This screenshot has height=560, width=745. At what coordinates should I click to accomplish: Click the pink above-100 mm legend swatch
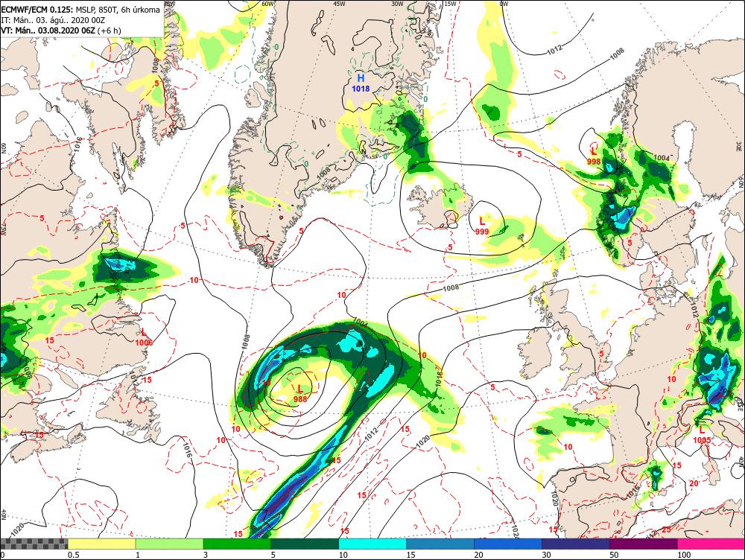pyautogui.click(x=711, y=544)
